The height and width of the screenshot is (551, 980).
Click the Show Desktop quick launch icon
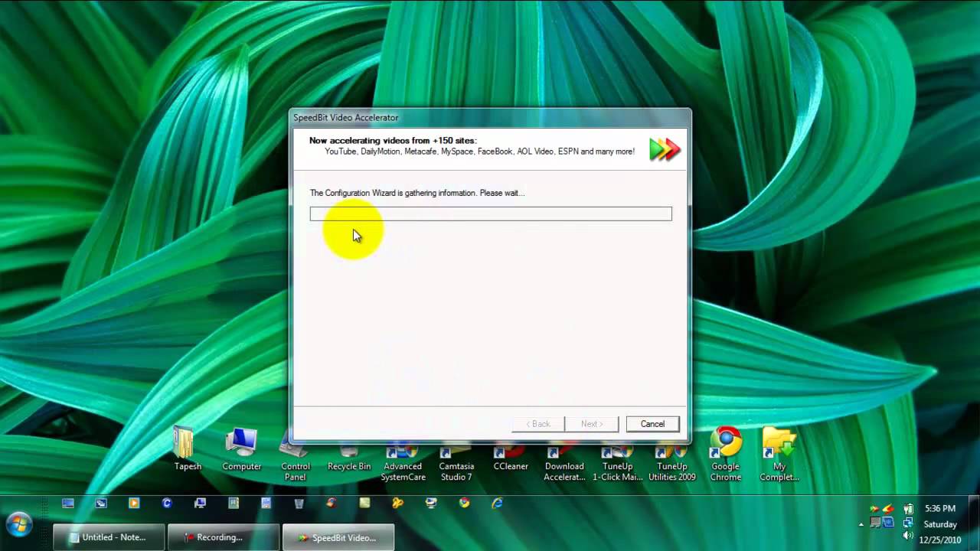[x=68, y=503]
